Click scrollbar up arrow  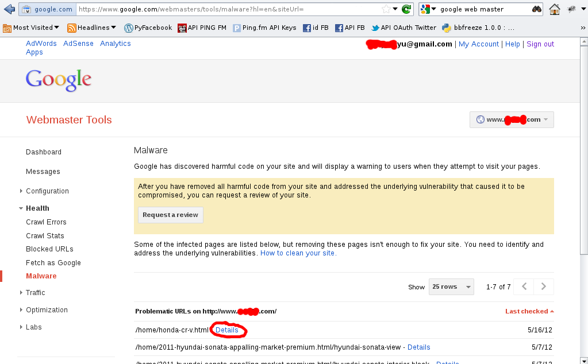pyautogui.click(x=584, y=41)
